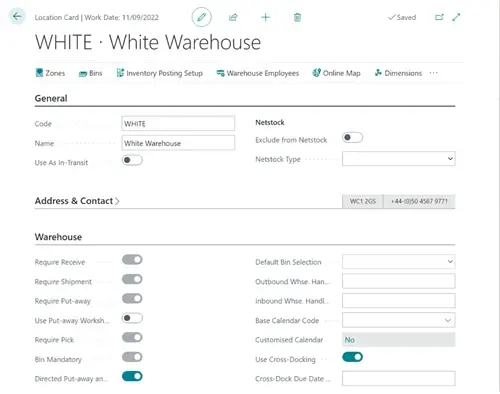The width and height of the screenshot is (500, 394).
Task: Click the pencil edit icon
Action: [201, 17]
